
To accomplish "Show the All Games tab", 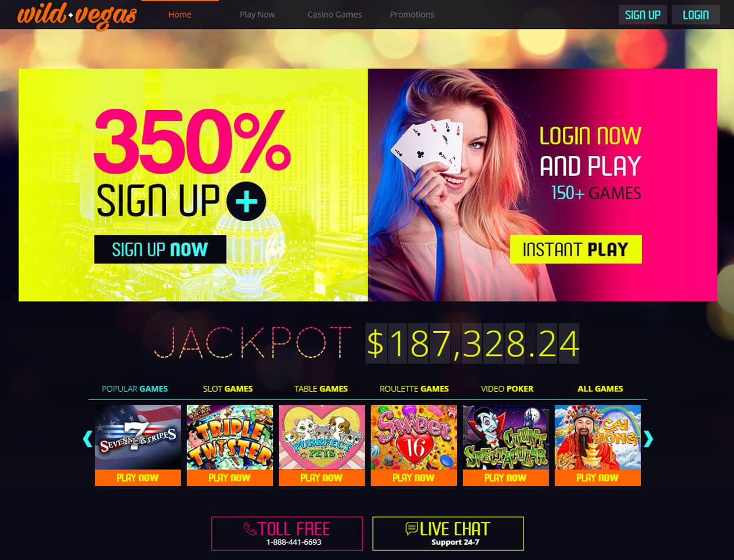I will (x=600, y=389).
